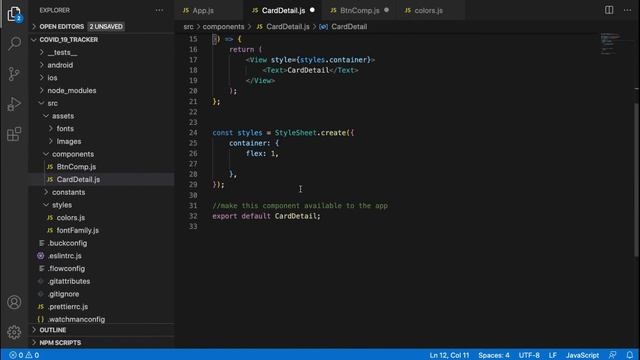Open the Accounts menu icon

(x=14, y=302)
